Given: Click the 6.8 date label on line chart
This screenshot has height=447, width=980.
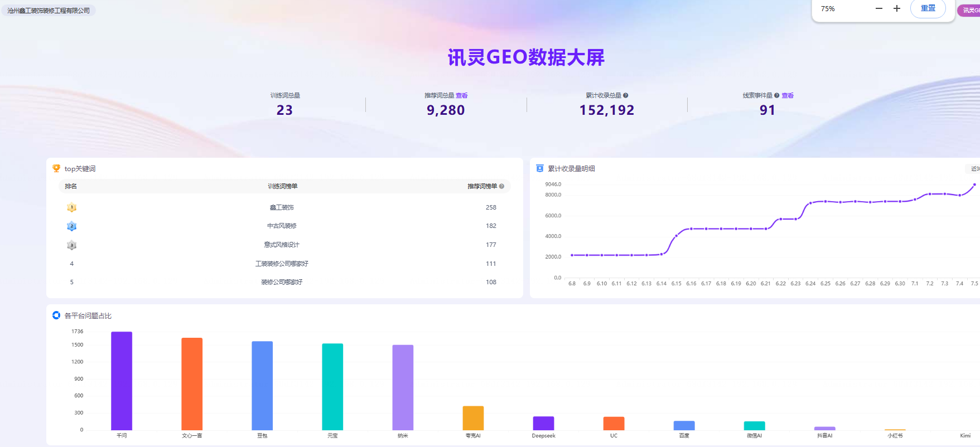Looking at the screenshot, I should click(x=572, y=284).
